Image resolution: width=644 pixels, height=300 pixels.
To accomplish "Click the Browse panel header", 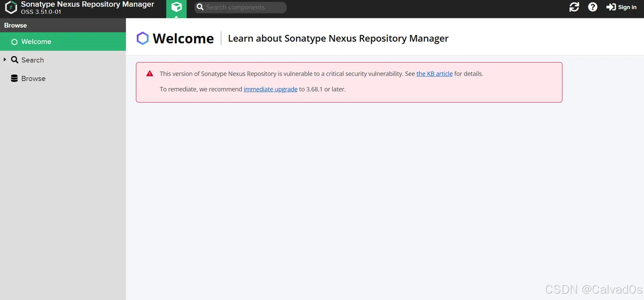I will [x=63, y=25].
